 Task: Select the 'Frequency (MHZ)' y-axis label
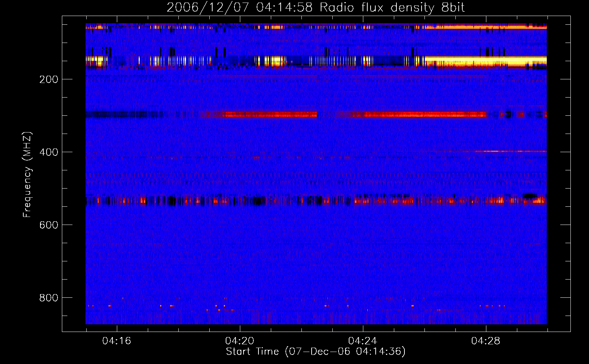pos(27,175)
